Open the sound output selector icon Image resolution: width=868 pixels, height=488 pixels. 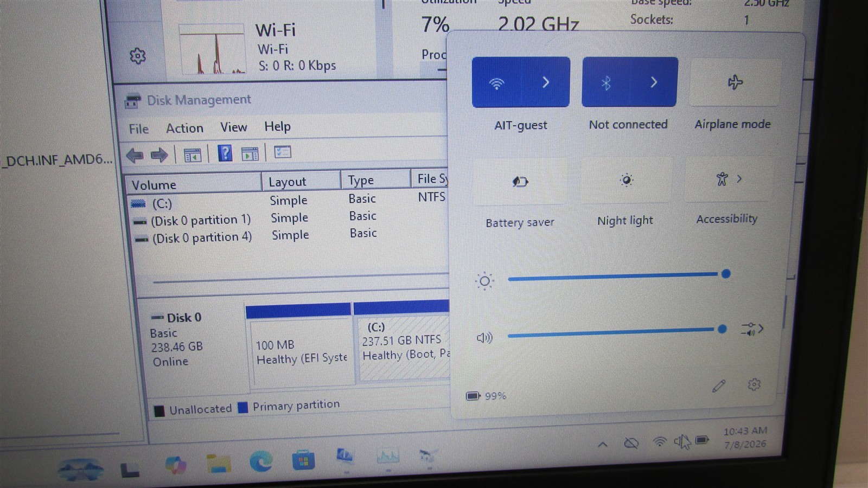(x=752, y=329)
